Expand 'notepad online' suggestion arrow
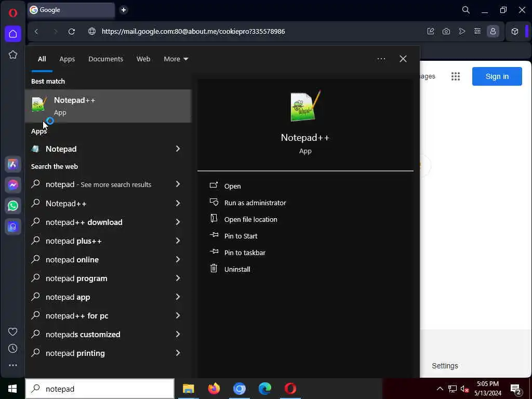This screenshot has height=399, width=532. coord(178,259)
